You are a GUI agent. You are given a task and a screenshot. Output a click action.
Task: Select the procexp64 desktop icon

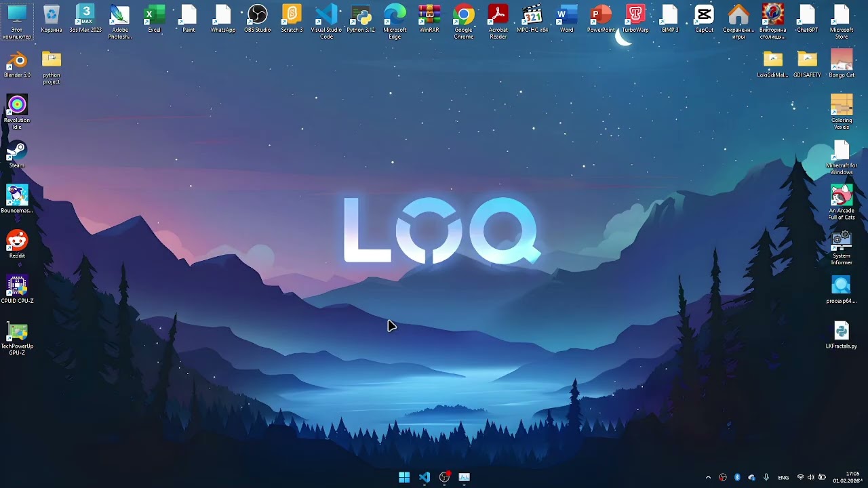point(842,290)
